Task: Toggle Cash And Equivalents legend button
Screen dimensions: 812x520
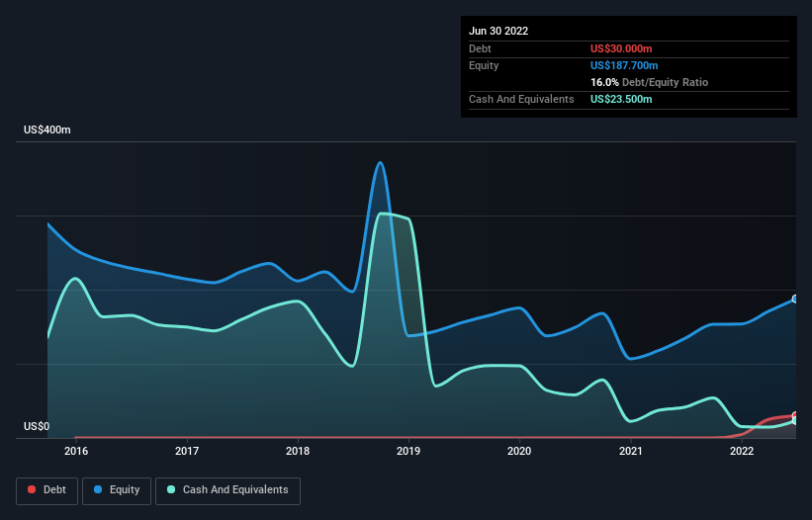Action: [227, 490]
